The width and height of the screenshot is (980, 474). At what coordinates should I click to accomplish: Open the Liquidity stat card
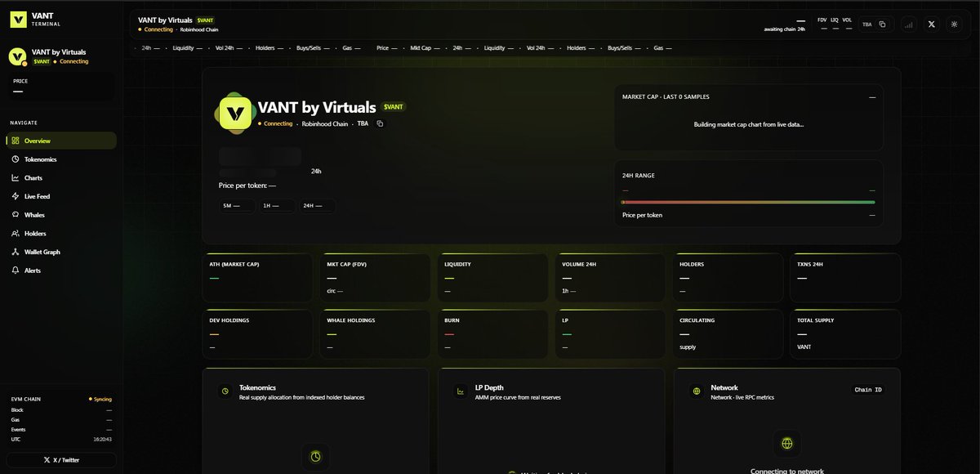[492, 278]
